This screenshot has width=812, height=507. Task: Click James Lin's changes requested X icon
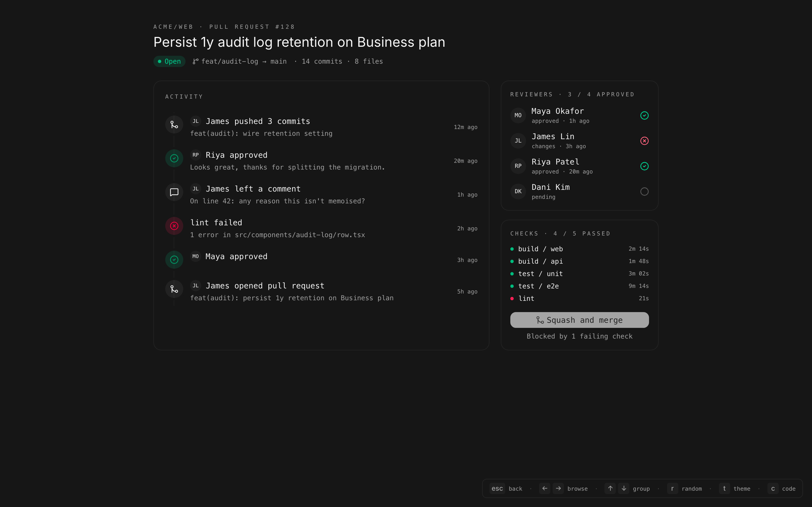coord(644,141)
